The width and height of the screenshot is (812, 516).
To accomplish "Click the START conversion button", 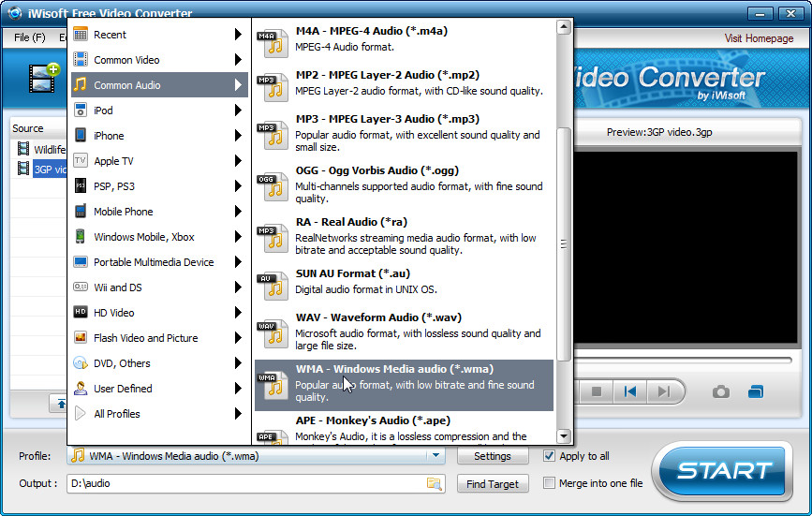I will click(723, 470).
